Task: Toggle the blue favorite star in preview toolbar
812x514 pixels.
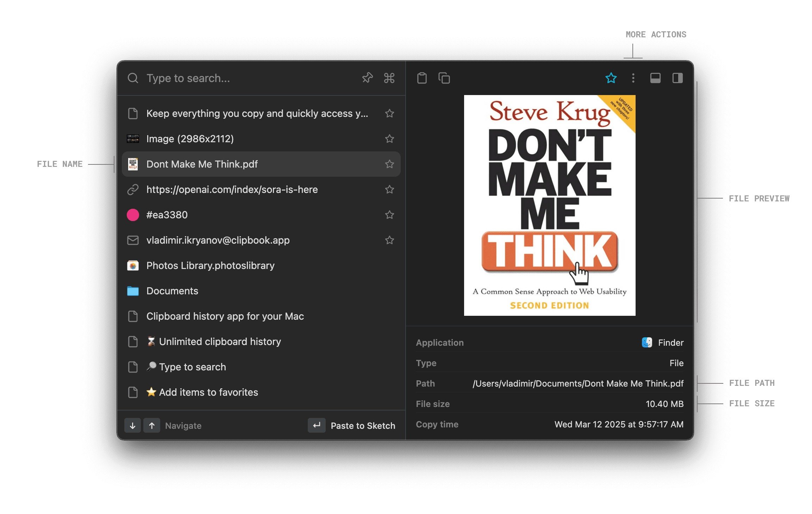Action: (x=611, y=78)
